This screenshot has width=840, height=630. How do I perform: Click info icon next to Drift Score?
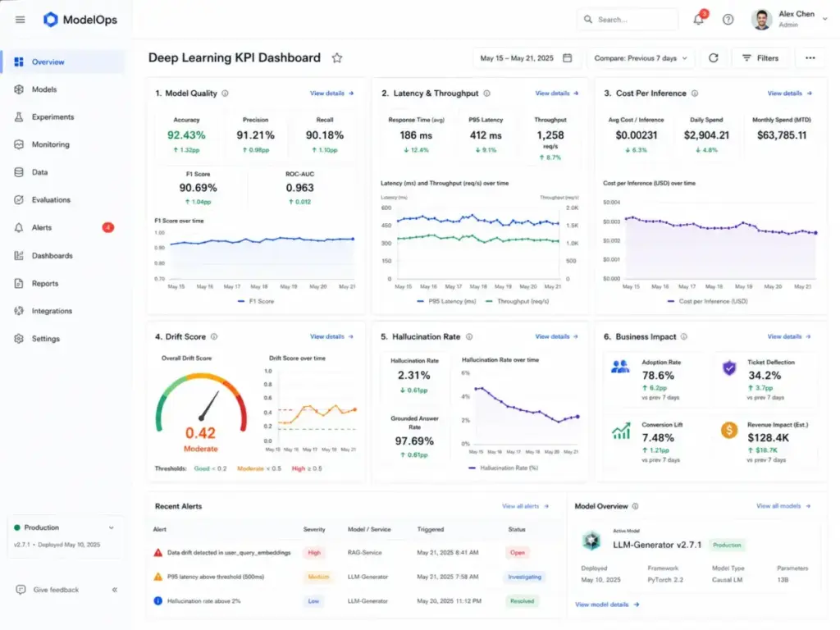pyautogui.click(x=214, y=336)
